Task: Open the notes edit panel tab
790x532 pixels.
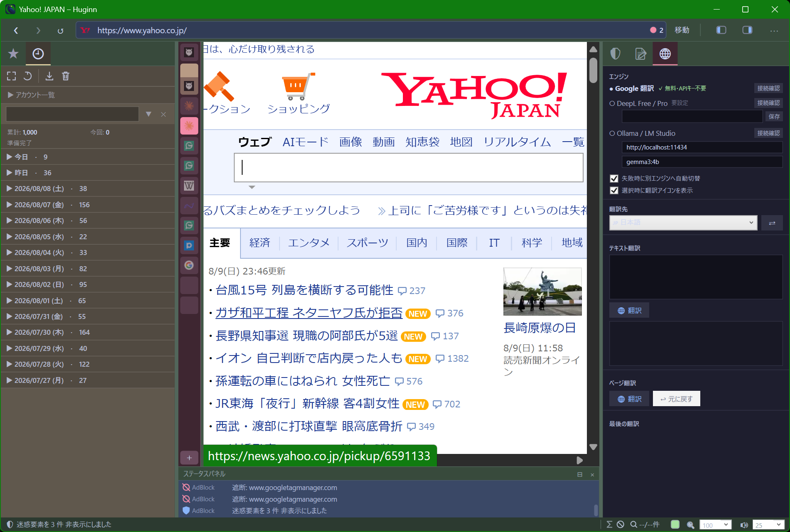Action: 640,54
